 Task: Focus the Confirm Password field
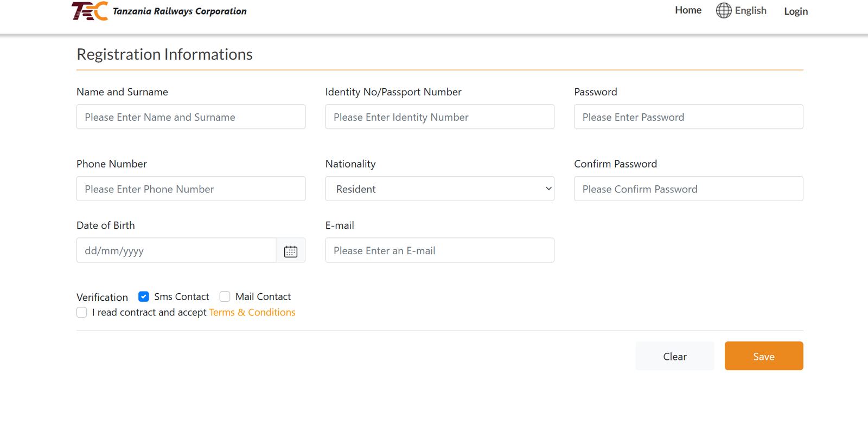point(688,189)
